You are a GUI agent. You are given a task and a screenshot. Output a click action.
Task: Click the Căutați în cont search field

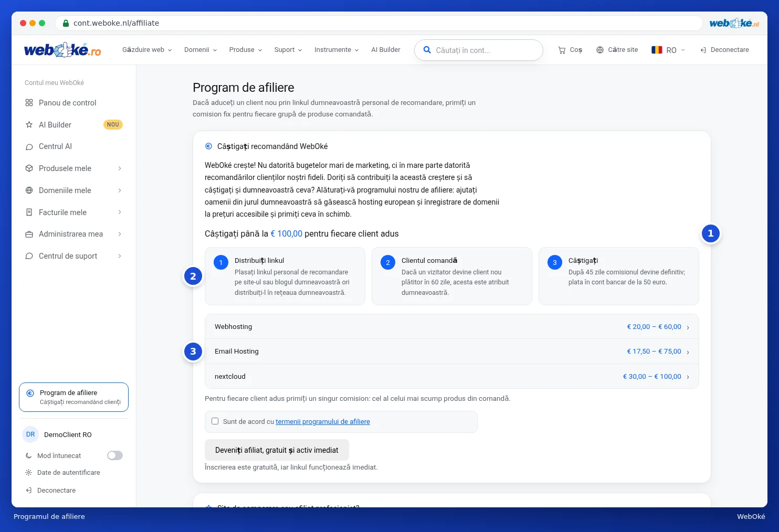[479, 50]
